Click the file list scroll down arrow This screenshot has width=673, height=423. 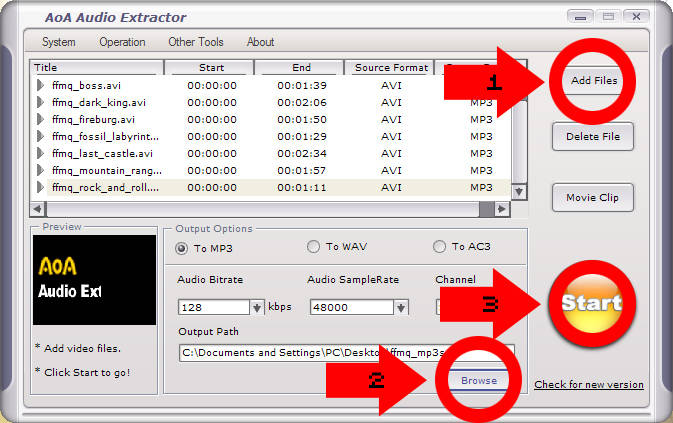pos(519,191)
